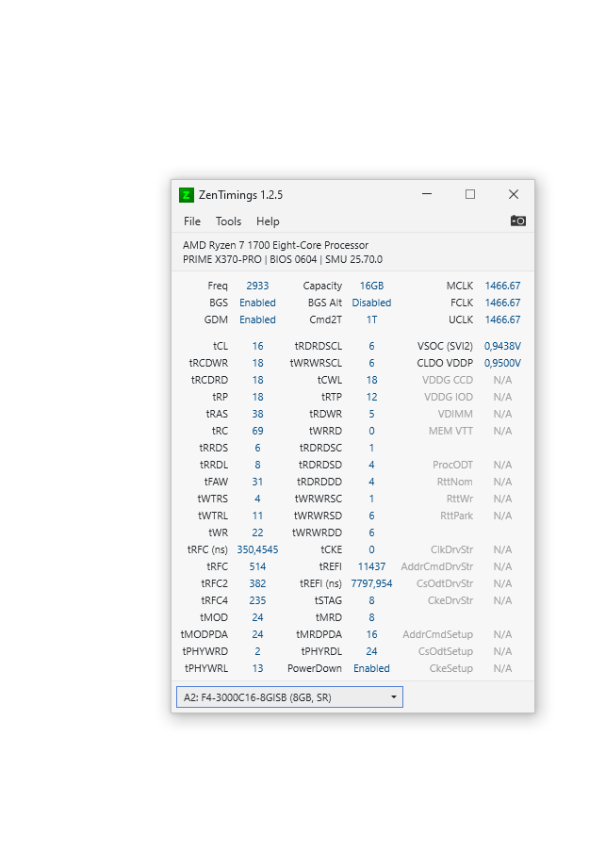Click the tWRWRDD label
The width and height of the screenshot is (589, 868).
pyautogui.click(x=317, y=532)
